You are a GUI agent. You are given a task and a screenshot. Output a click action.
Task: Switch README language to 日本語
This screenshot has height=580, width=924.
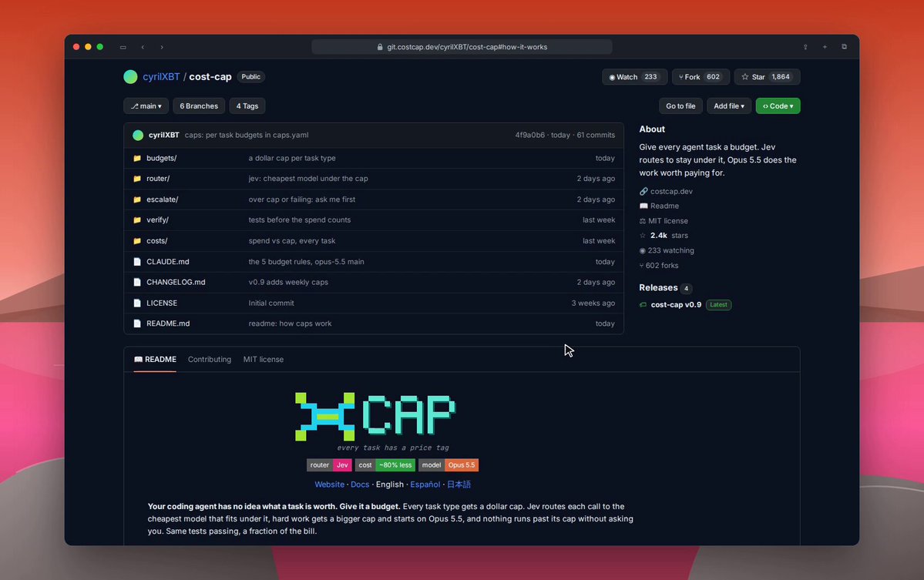[459, 484]
